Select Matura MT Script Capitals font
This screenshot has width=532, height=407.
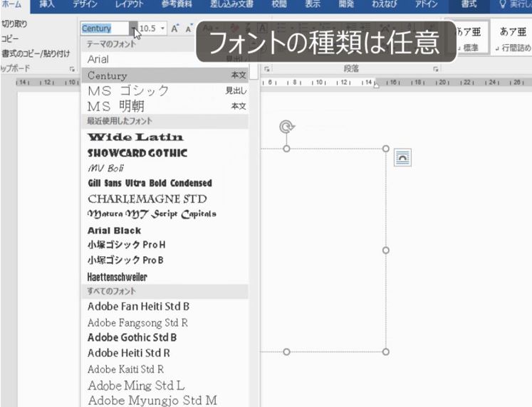tap(165, 214)
